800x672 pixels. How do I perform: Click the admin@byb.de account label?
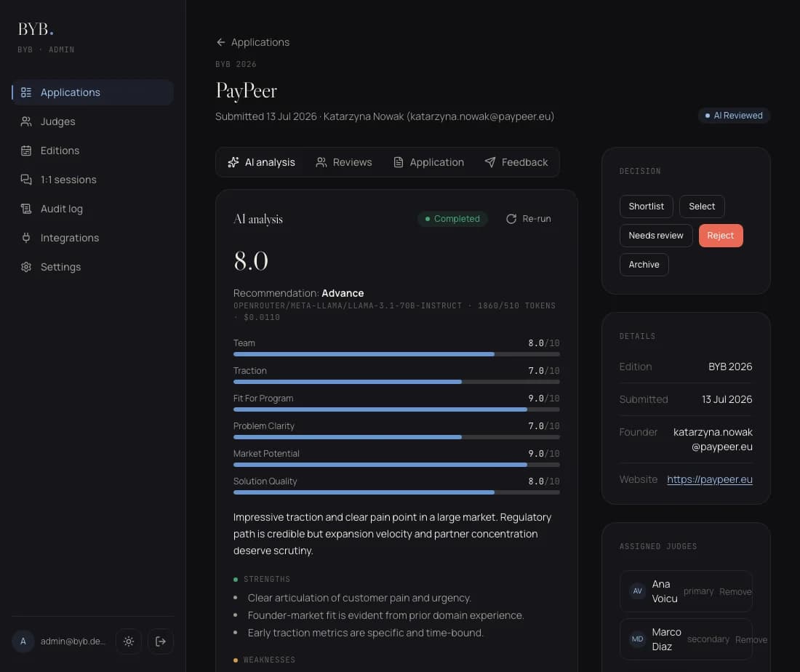[x=73, y=641]
